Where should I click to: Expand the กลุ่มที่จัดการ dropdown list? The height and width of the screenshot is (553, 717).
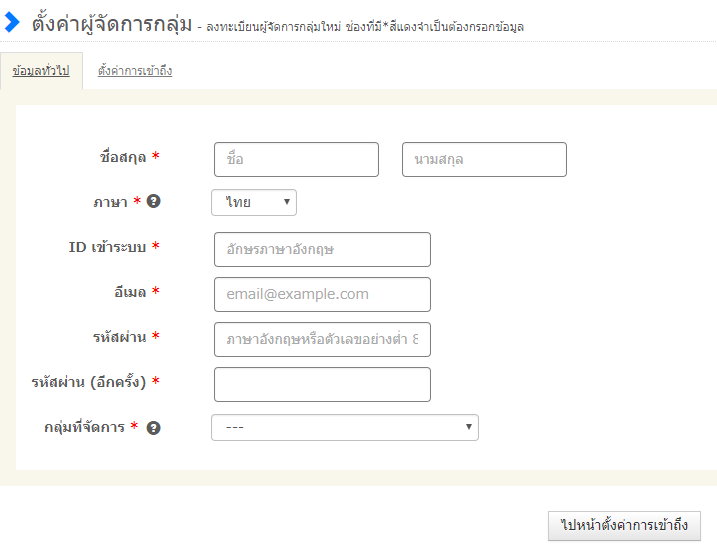click(344, 428)
